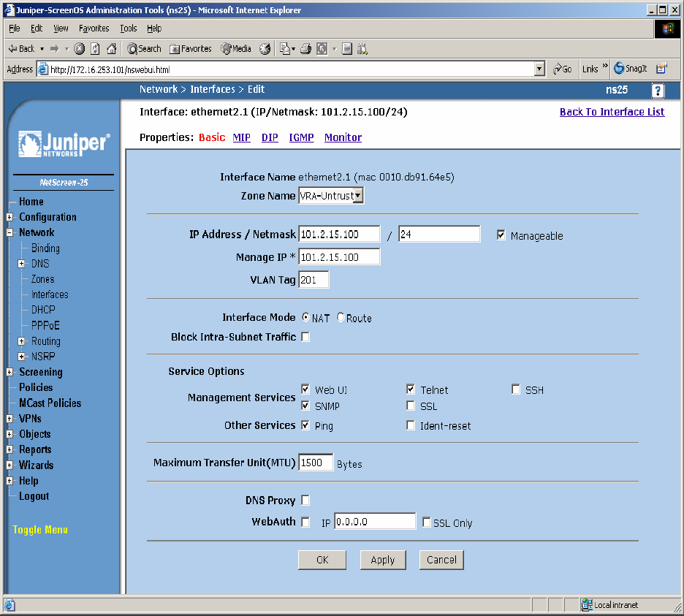Switch to the MIP properties tab
Screen dimensions: 684x616
242,137
